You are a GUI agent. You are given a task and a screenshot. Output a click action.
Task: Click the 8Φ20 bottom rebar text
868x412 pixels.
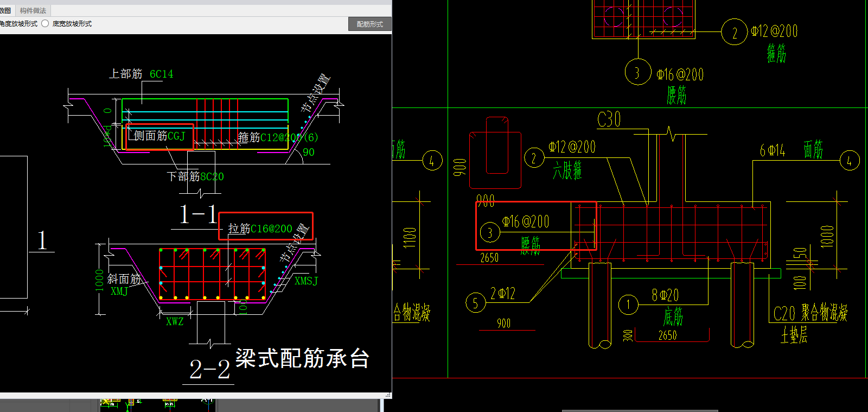coord(665,295)
